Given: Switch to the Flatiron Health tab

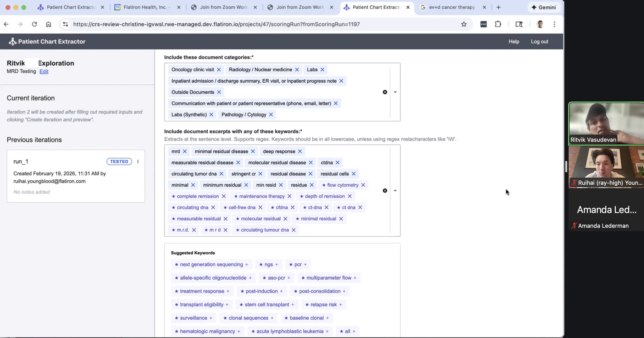Looking at the screenshot, I should coord(145,7).
